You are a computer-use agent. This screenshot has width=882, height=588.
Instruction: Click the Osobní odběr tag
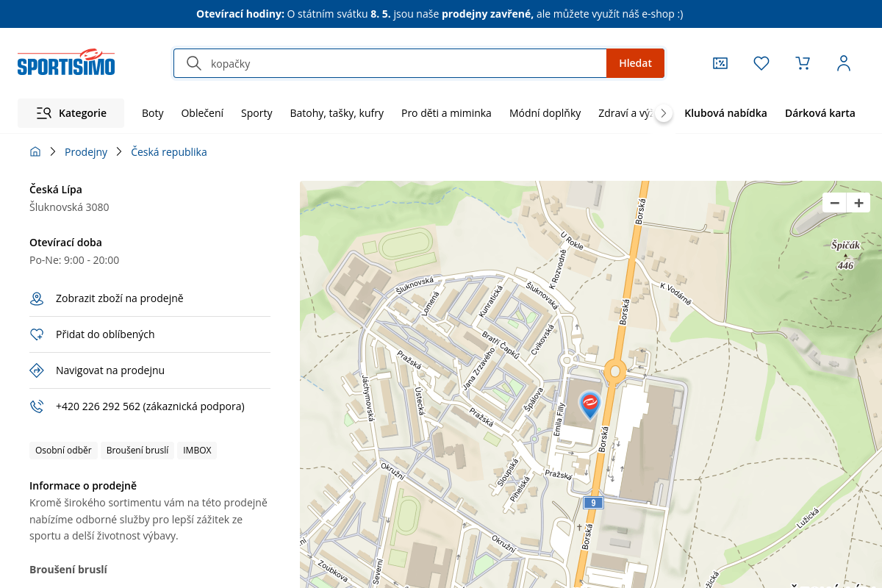coord(63,451)
